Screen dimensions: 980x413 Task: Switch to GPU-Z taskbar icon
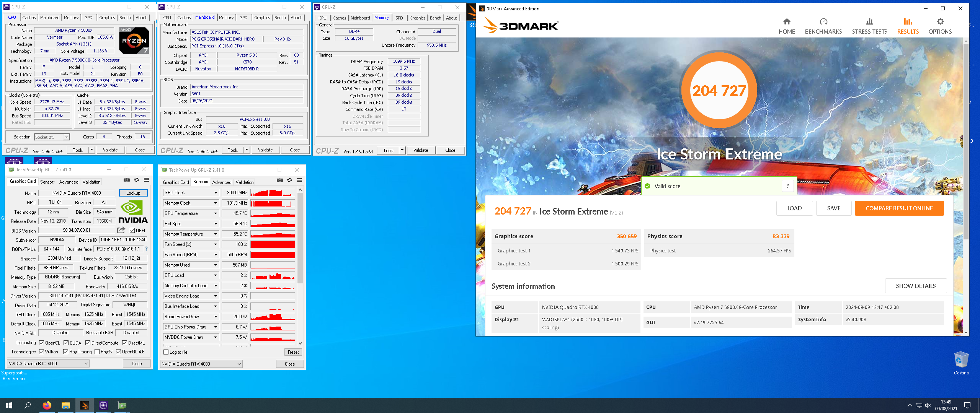click(x=122, y=405)
